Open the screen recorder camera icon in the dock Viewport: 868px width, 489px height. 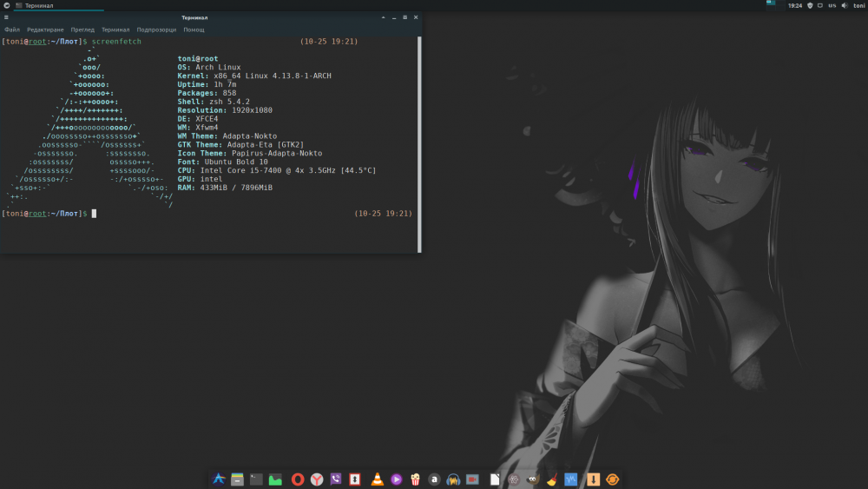[472, 479]
